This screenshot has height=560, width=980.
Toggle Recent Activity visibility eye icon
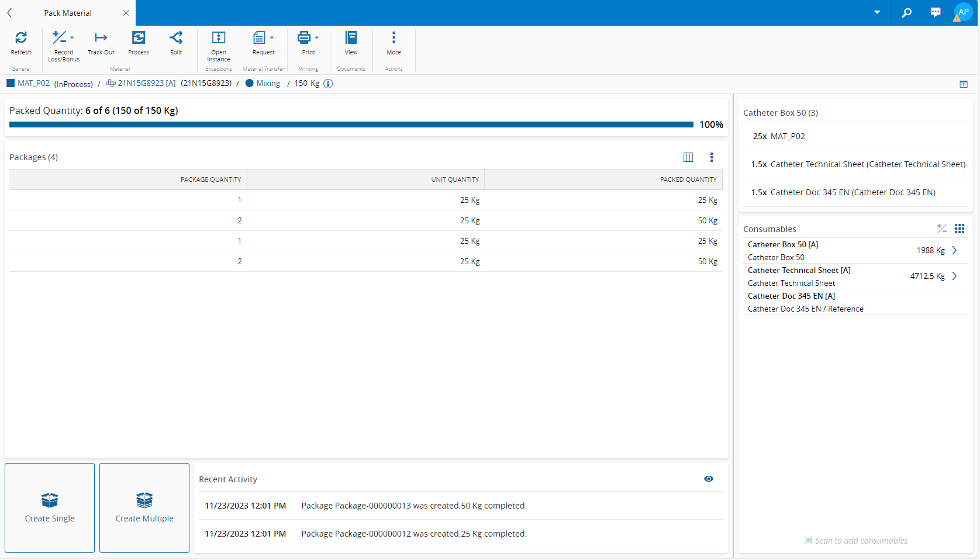click(x=709, y=479)
